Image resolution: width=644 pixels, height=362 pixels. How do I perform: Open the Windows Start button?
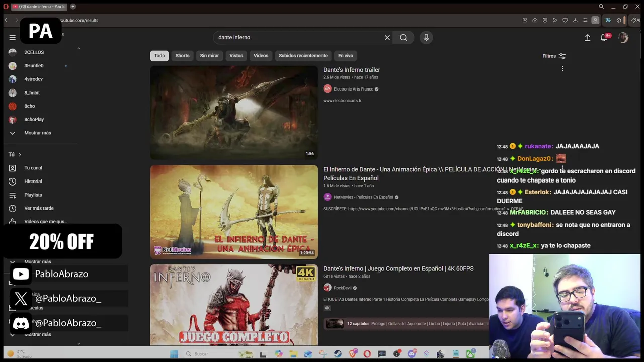(174, 354)
